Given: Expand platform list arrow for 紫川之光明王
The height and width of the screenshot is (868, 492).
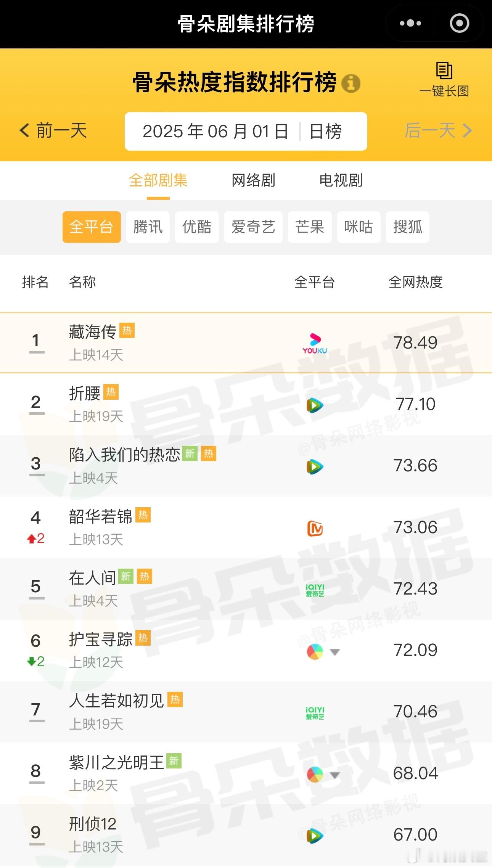Looking at the screenshot, I should pos(334,775).
